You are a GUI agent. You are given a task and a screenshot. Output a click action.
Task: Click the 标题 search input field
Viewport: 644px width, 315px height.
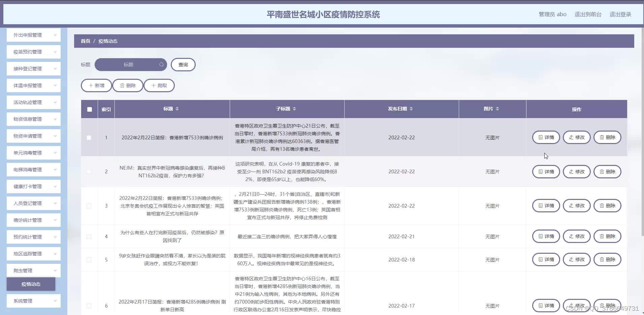(131, 65)
